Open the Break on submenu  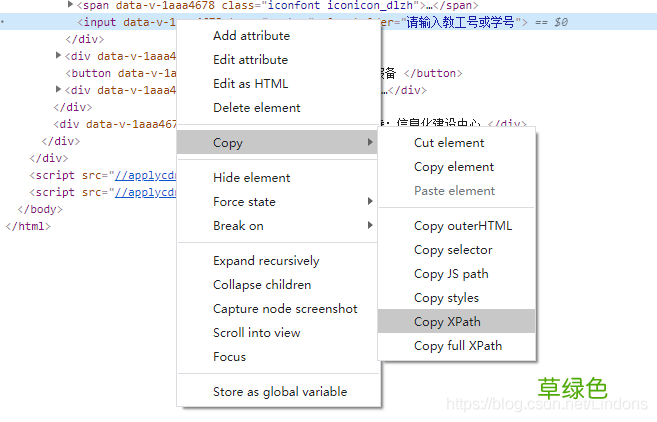[x=277, y=226]
